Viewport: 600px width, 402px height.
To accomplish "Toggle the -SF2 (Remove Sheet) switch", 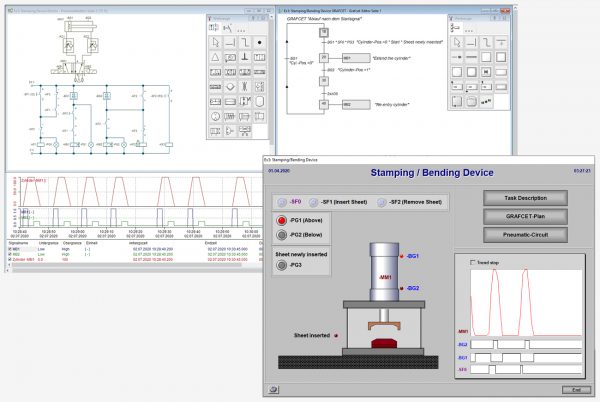I will point(381,202).
